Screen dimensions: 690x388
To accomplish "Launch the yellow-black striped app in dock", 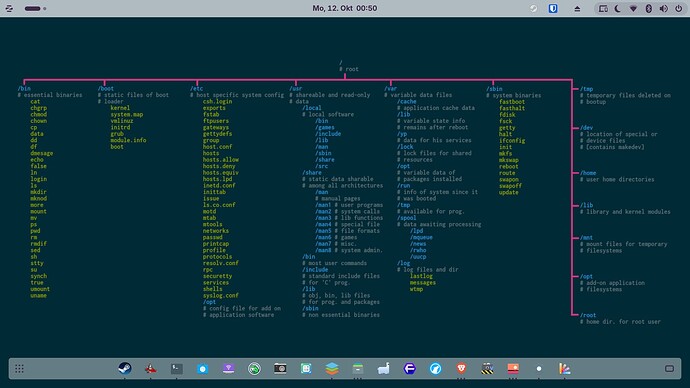I will [x=487, y=368].
